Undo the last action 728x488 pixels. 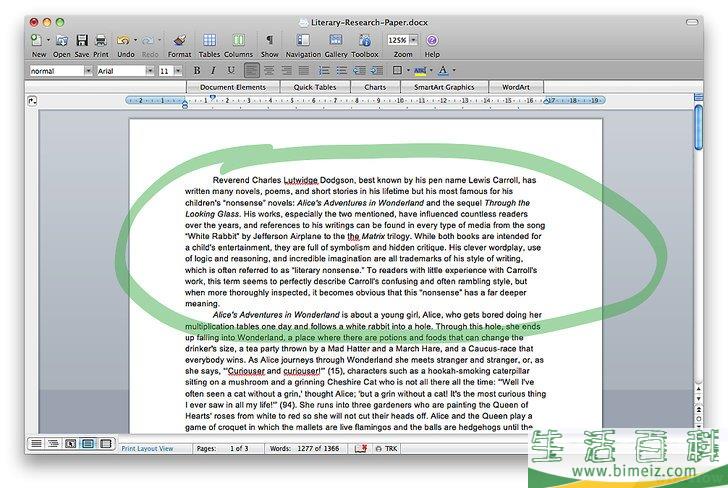123,40
